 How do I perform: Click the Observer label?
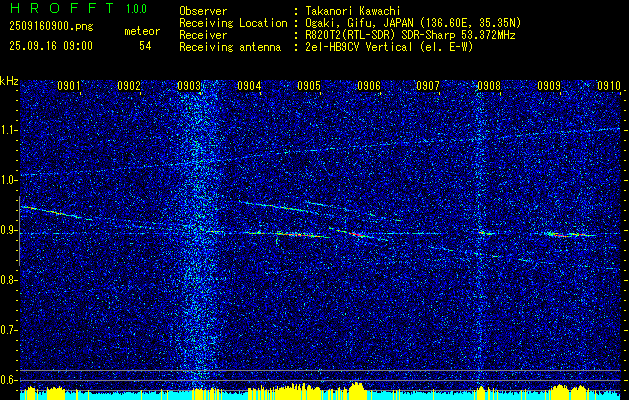coord(203,11)
